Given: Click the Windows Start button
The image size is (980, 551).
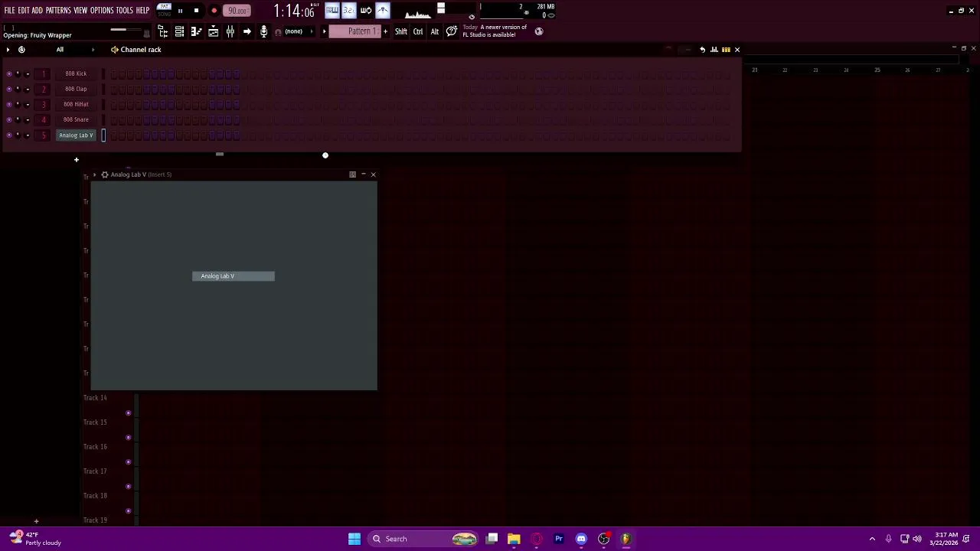Looking at the screenshot, I should coord(354,539).
